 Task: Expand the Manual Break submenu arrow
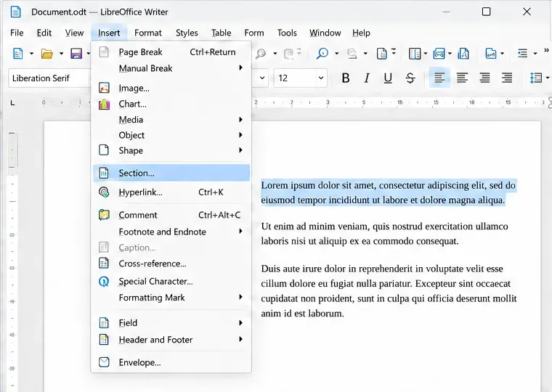tap(241, 68)
